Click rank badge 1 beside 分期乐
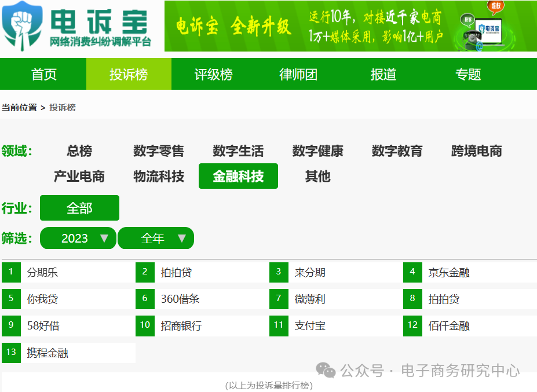Screen dimensions: 537x392 click(x=11, y=272)
